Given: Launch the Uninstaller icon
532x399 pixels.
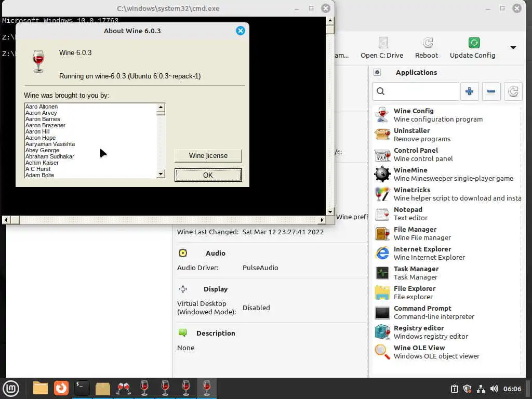Looking at the screenshot, I should pos(382,135).
